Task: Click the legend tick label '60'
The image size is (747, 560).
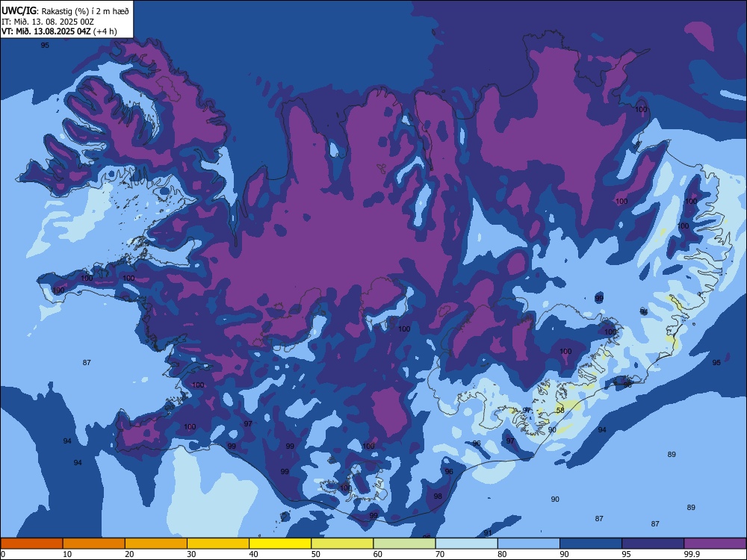Action: tap(378, 554)
